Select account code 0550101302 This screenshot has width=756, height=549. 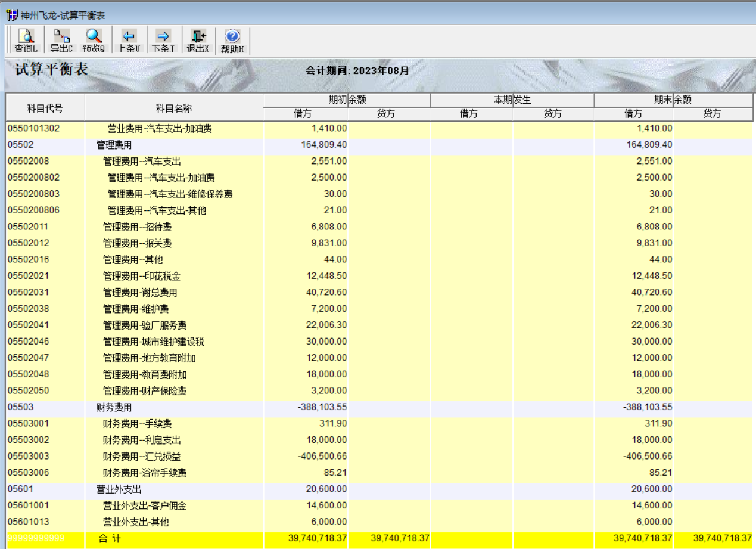point(33,128)
